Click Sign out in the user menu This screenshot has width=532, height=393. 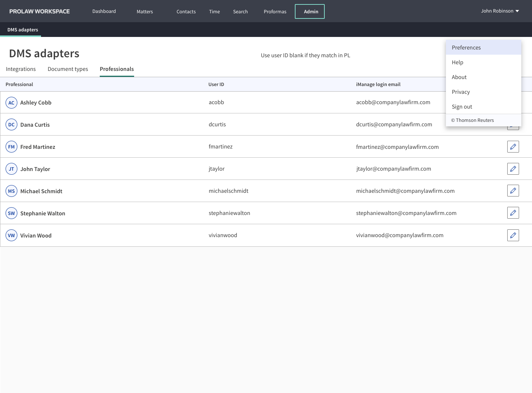point(484,107)
